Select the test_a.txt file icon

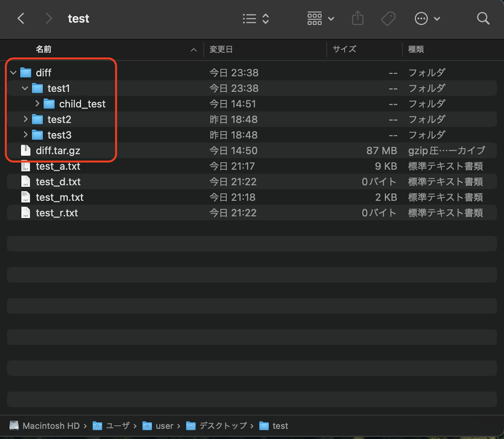pyautogui.click(x=26, y=166)
